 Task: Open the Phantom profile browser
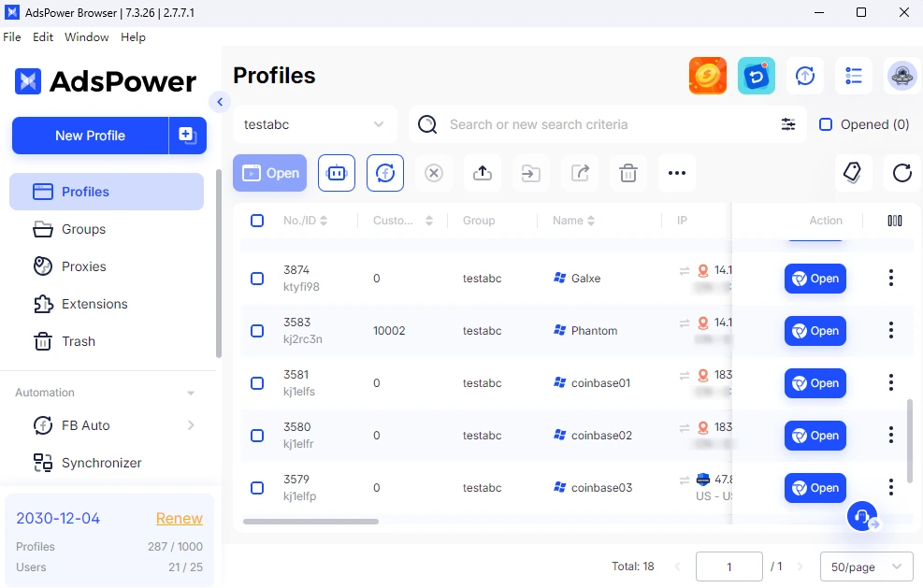[815, 331]
